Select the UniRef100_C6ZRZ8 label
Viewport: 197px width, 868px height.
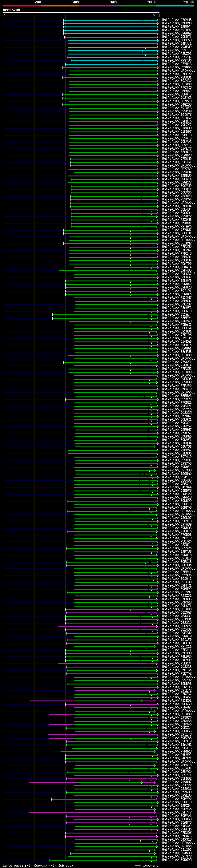point(177,101)
